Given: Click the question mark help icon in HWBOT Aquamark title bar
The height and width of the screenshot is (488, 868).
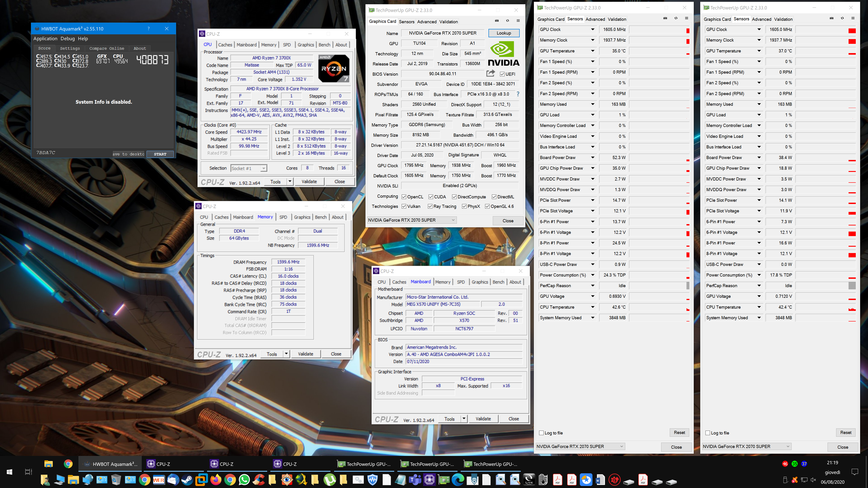Looking at the screenshot, I should [148, 29].
